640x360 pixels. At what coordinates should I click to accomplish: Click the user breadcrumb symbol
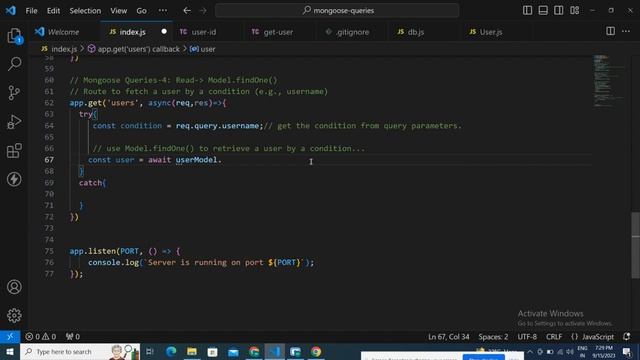pos(203,49)
